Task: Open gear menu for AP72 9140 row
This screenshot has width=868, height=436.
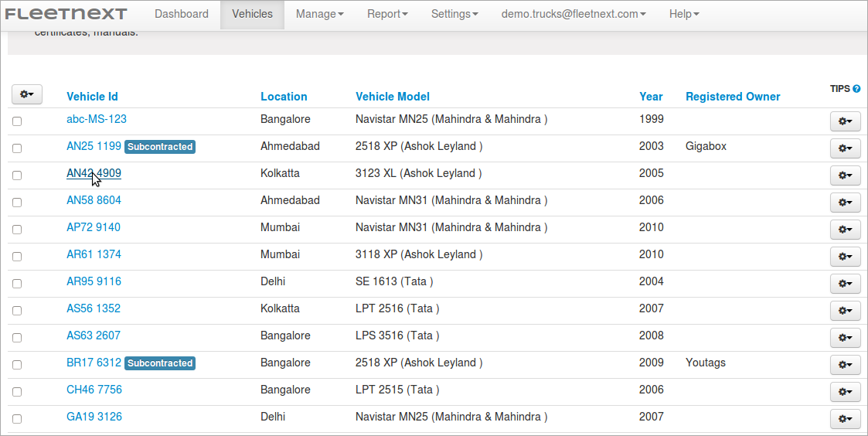Action: [845, 230]
